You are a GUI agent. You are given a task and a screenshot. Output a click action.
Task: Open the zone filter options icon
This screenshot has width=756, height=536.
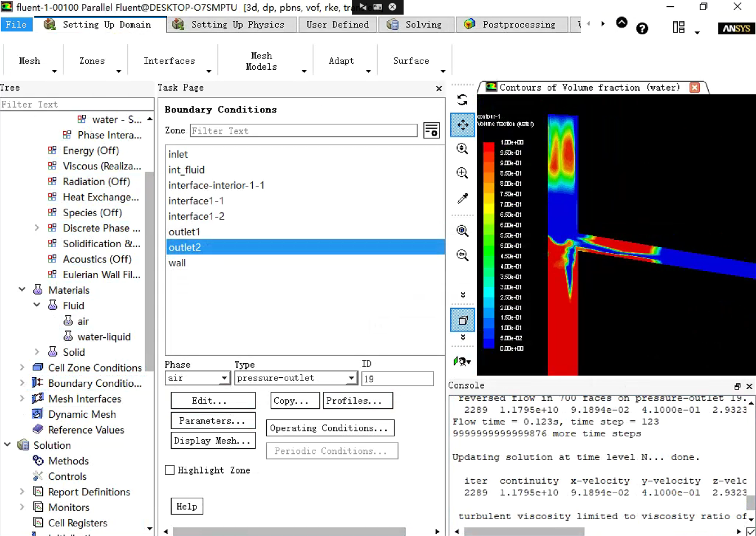pyautogui.click(x=432, y=131)
